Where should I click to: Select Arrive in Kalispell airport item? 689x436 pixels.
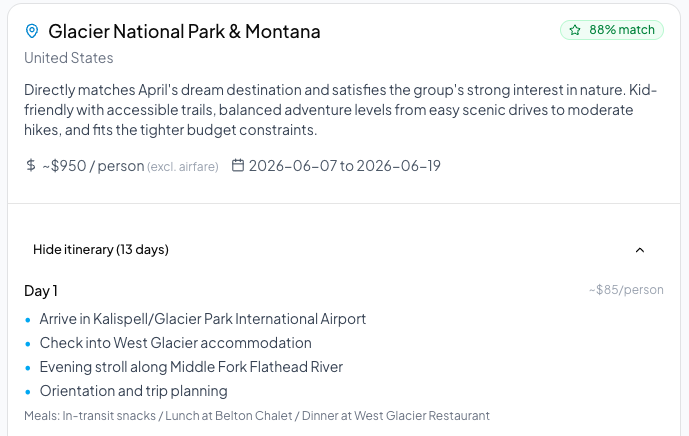203,319
